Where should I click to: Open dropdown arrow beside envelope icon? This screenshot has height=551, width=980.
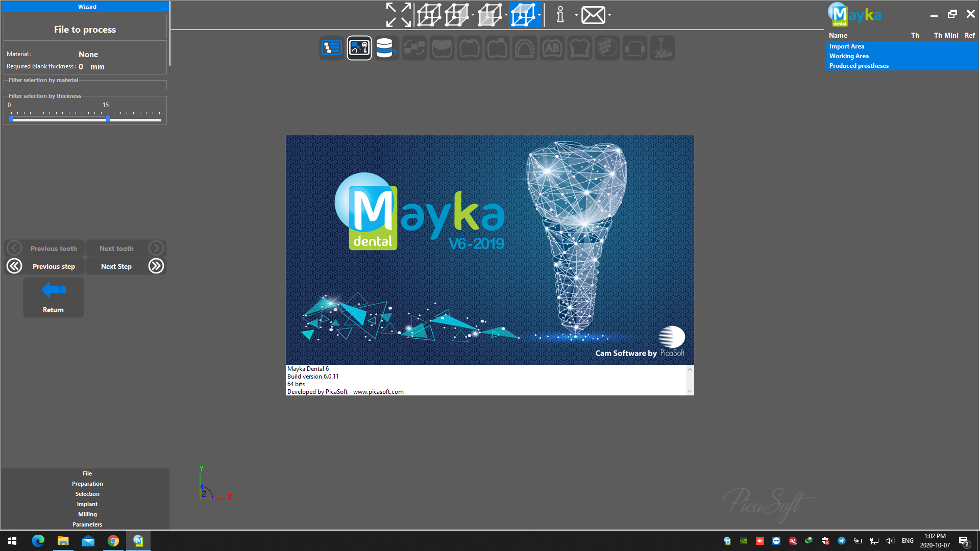pyautogui.click(x=609, y=15)
